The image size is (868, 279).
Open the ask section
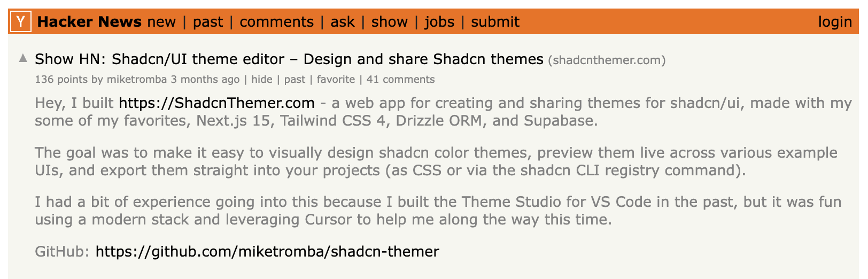[x=343, y=22]
